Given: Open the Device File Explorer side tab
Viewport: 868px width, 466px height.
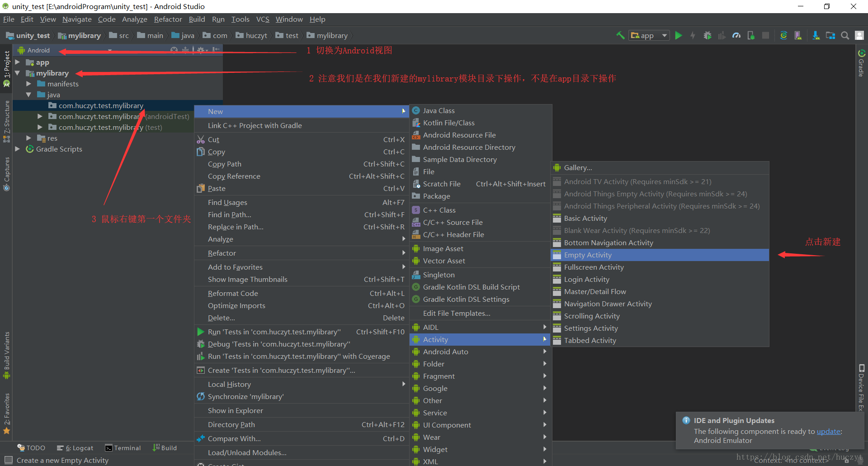Looking at the screenshot, I should [x=861, y=388].
